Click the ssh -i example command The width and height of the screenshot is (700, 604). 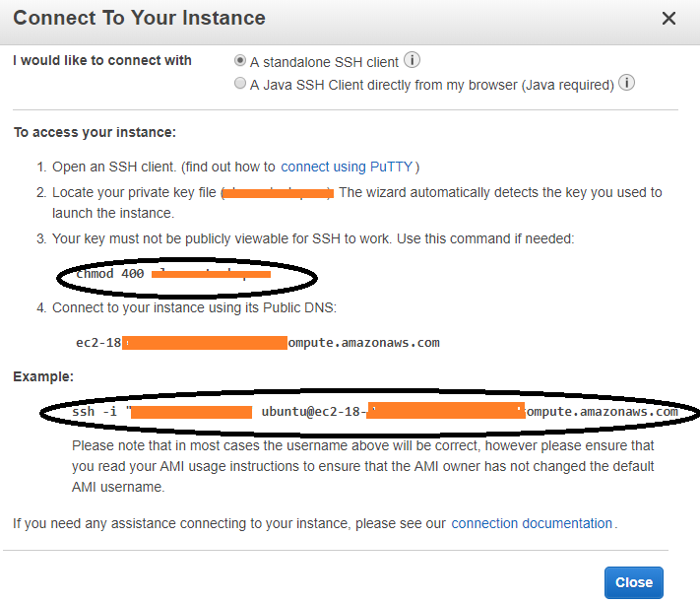(x=375, y=412)
